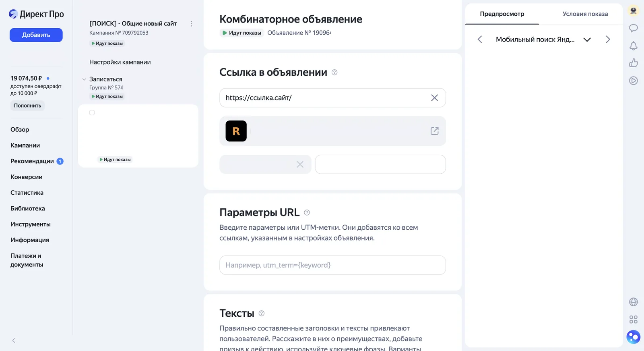The image size is (644, 351).
Task: Click the ad status Идут показы label
Action: click(242, 33)
